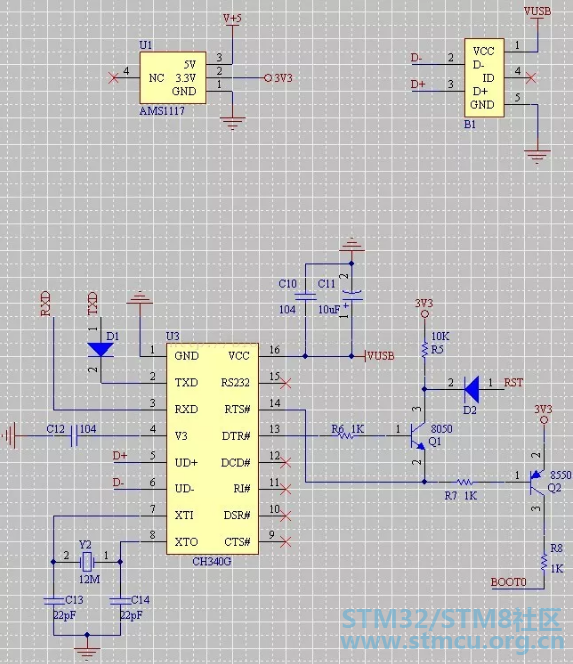
Task: Click the V+5 power port label
Action: pos(233,19)
